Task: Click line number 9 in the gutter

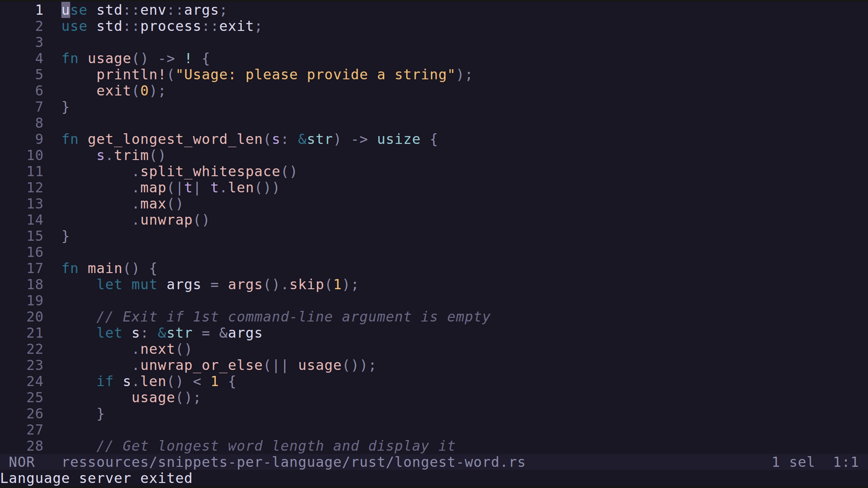Action: tap(39, 139)
